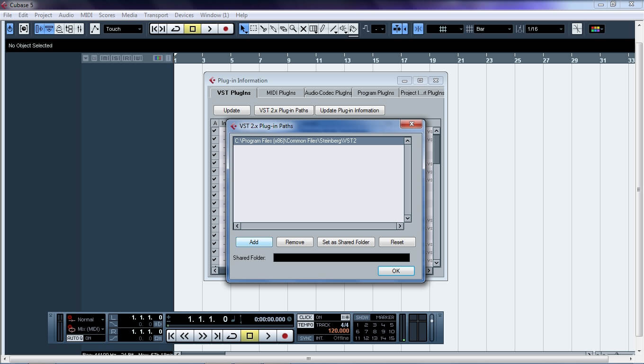Click Update Plug-in Information button
Screen dimensions: 644x364
[349, 110]
